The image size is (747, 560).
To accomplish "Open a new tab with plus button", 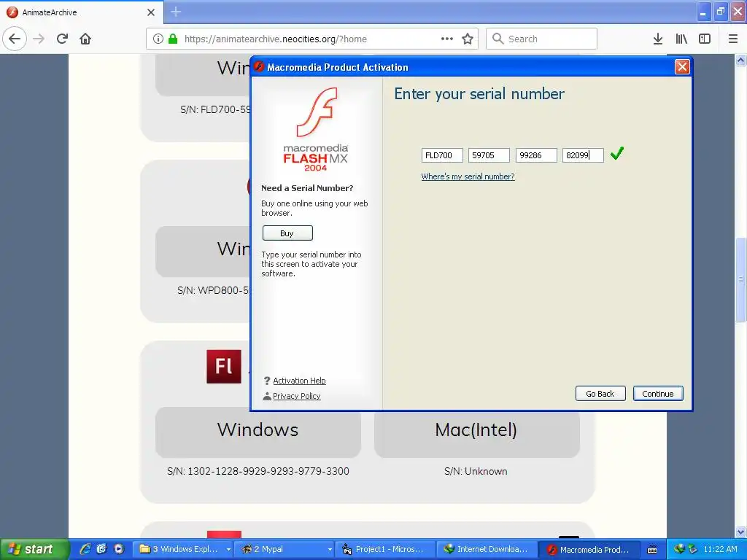I will coord(176,12).
